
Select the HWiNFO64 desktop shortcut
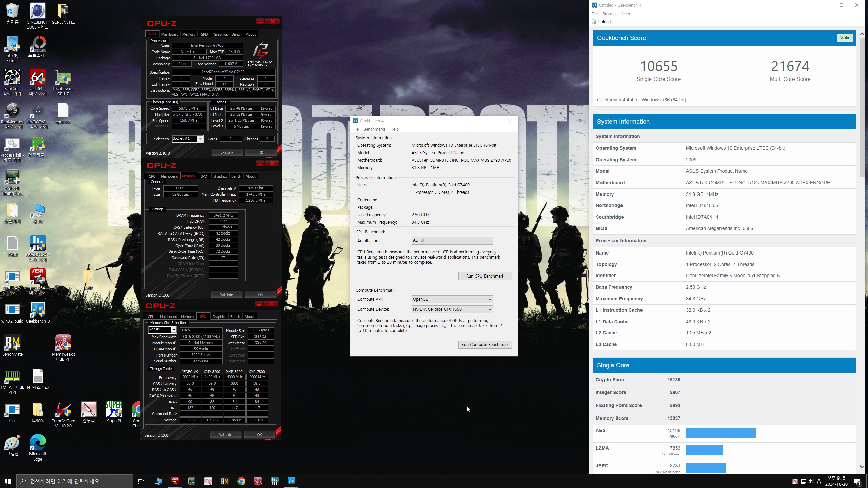point(38,248)
